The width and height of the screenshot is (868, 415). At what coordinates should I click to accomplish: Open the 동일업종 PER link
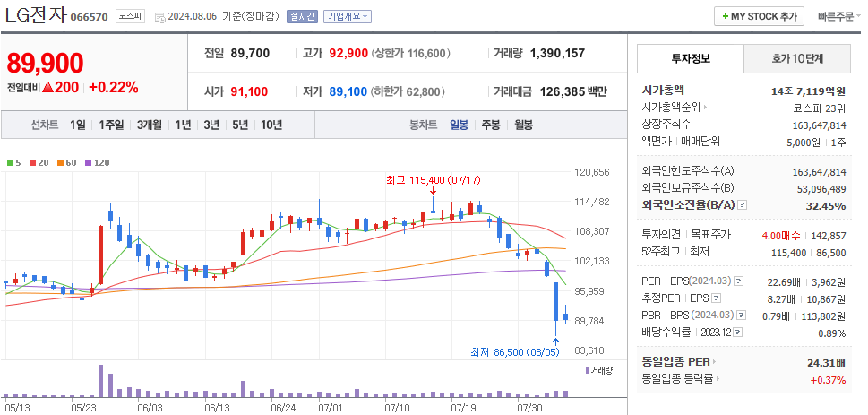(x=675, y=362)
